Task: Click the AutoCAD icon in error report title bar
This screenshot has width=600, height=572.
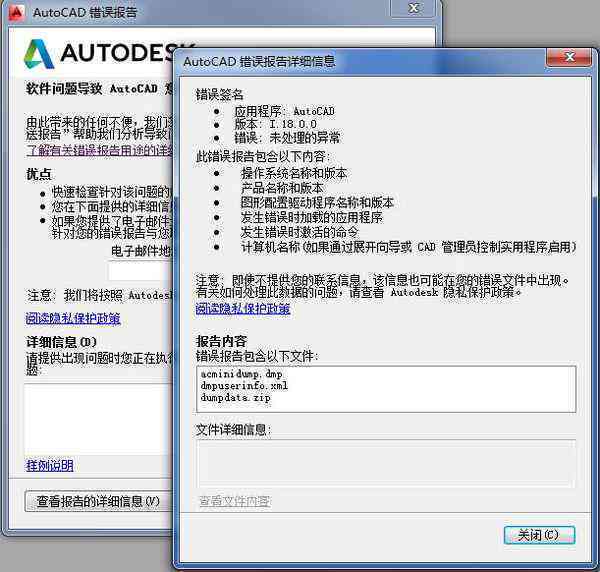Action: pos(16,12)
